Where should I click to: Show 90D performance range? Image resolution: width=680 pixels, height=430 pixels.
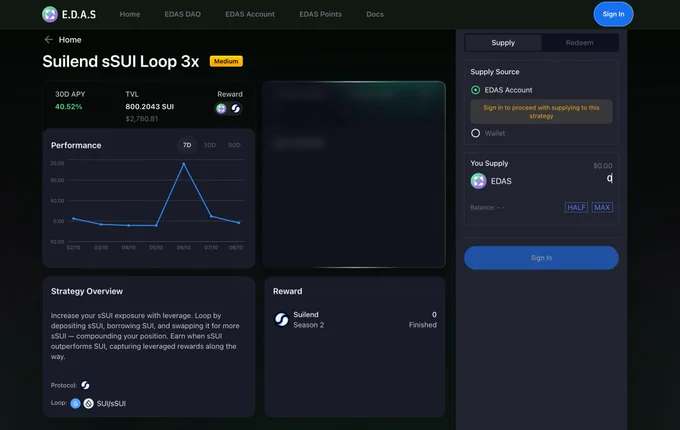click(234, 145)
